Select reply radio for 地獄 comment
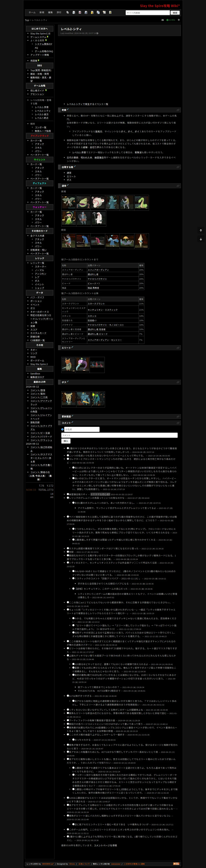206x868 pixels. pos(68,552)
